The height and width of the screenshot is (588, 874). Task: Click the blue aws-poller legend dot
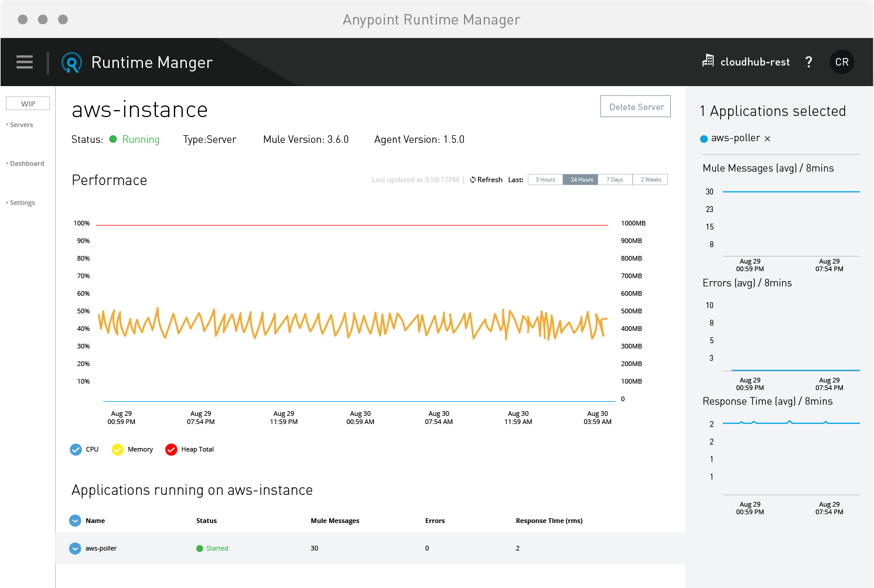coord(704,139)
